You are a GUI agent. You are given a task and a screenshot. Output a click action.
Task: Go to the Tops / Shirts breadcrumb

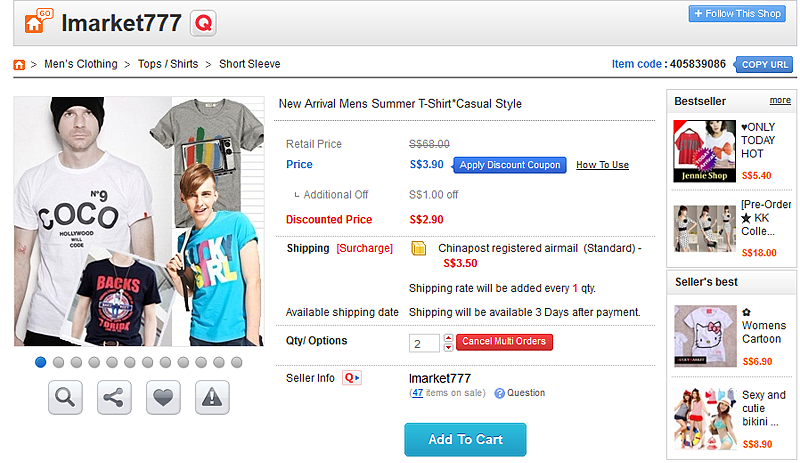pyautogui.click(x=168, y=64)
